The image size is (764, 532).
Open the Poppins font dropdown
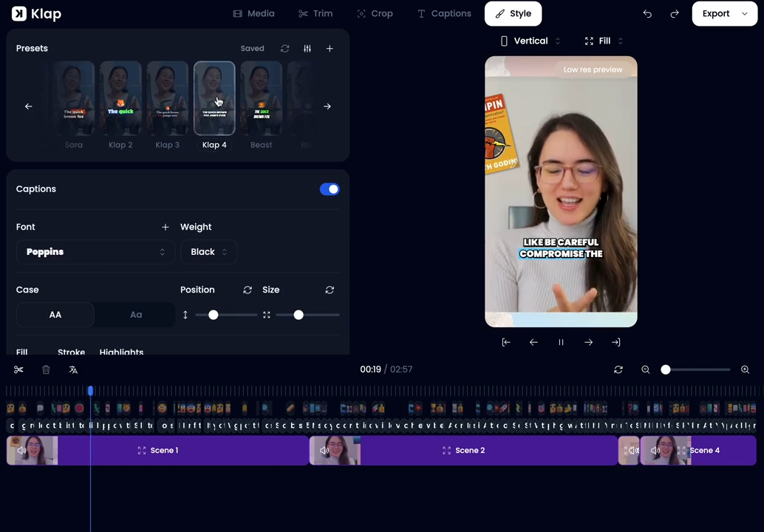coord(95,252)
